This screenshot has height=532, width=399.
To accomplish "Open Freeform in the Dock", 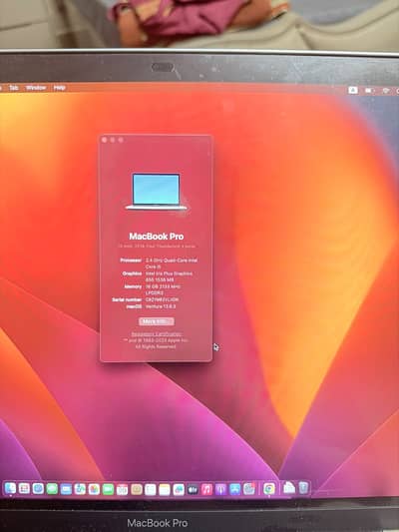I will (x=179, y=489).
